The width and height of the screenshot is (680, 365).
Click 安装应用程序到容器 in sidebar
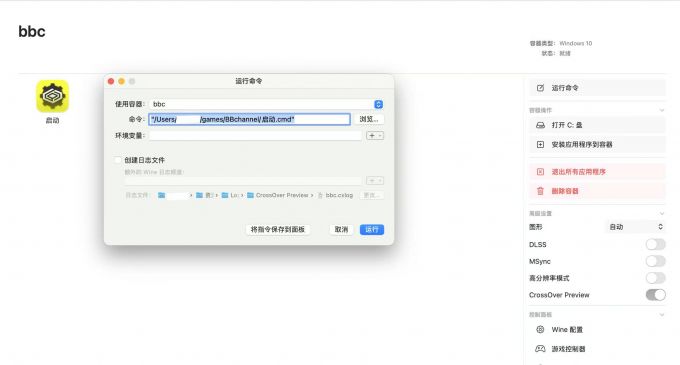click(x=597, y=144)
